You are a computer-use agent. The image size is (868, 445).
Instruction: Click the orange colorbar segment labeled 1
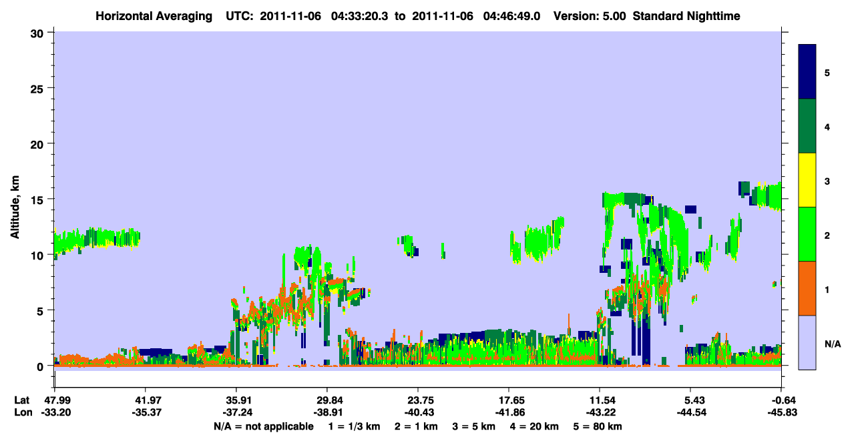(x=807, y=288)
